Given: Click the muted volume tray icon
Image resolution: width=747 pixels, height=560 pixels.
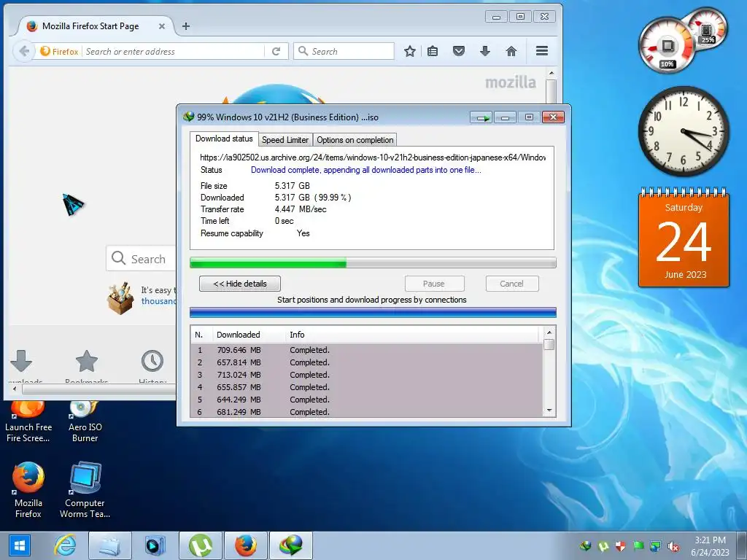Looking at the screenshot, I should (673, 546).
